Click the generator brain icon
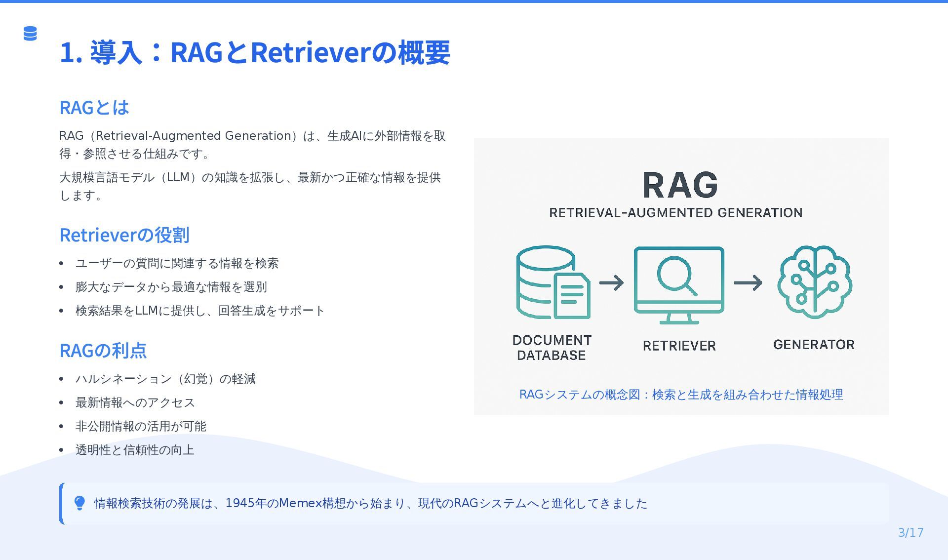Screen dimensions: 948x560 [x=814, y=282]
